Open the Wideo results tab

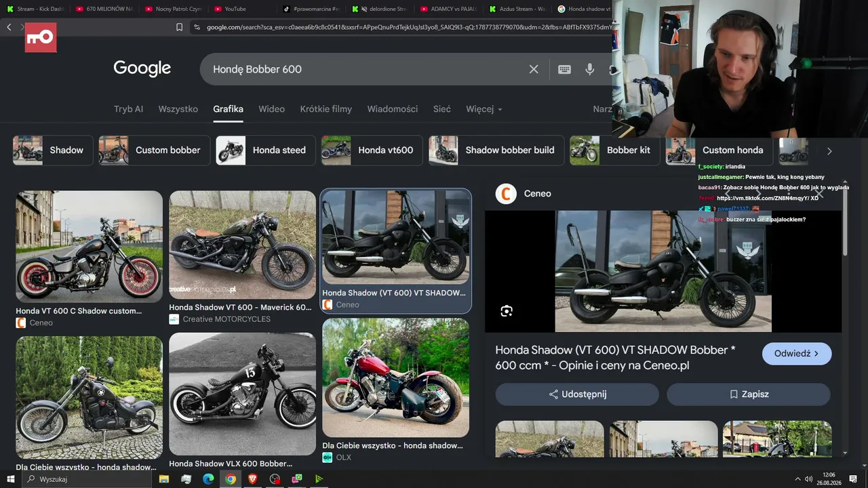pos(271,109)
